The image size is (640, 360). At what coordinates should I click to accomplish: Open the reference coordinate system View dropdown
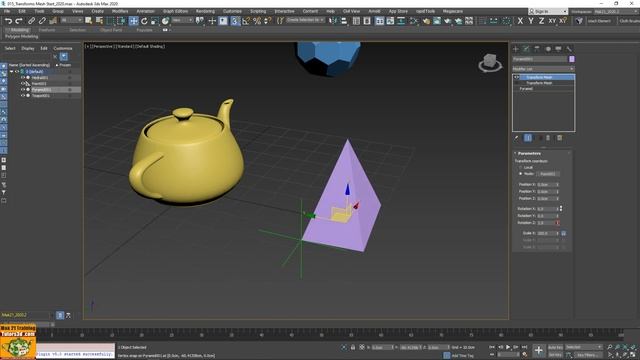182,20
